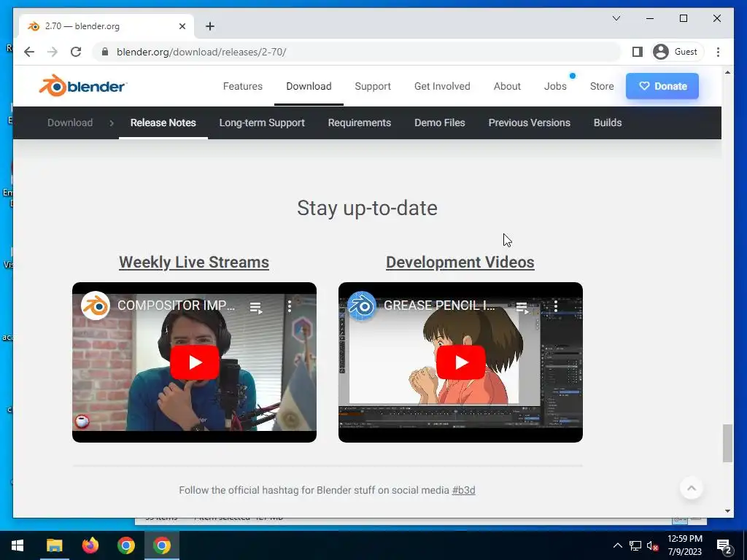Open the About nav item
This screenshot has height=560, width=747.
[x=507, y=86]
